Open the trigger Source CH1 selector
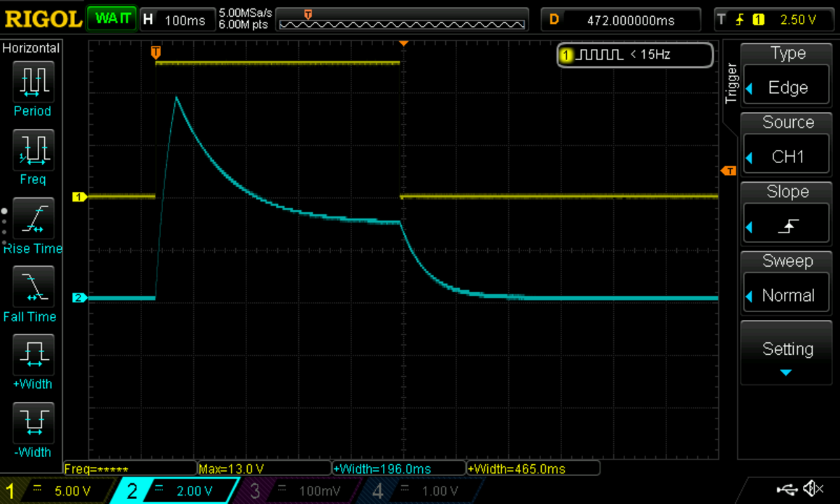This screenshot has width=840, height=504. 787,145
